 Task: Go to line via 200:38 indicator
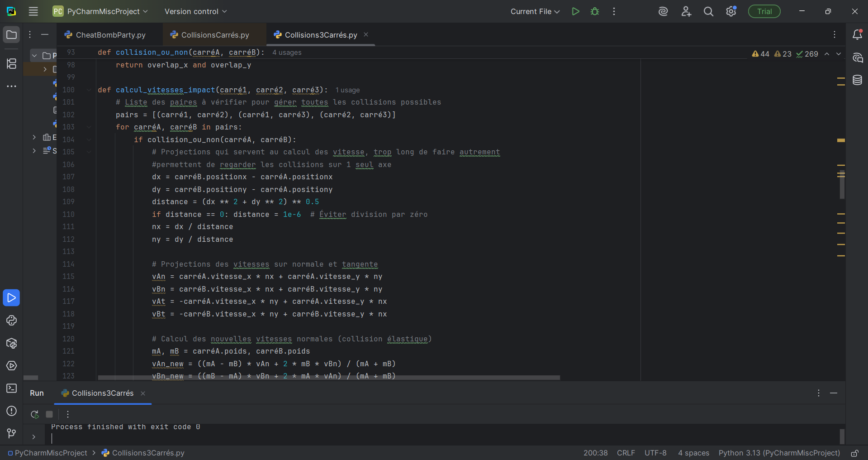coord(595,453)
